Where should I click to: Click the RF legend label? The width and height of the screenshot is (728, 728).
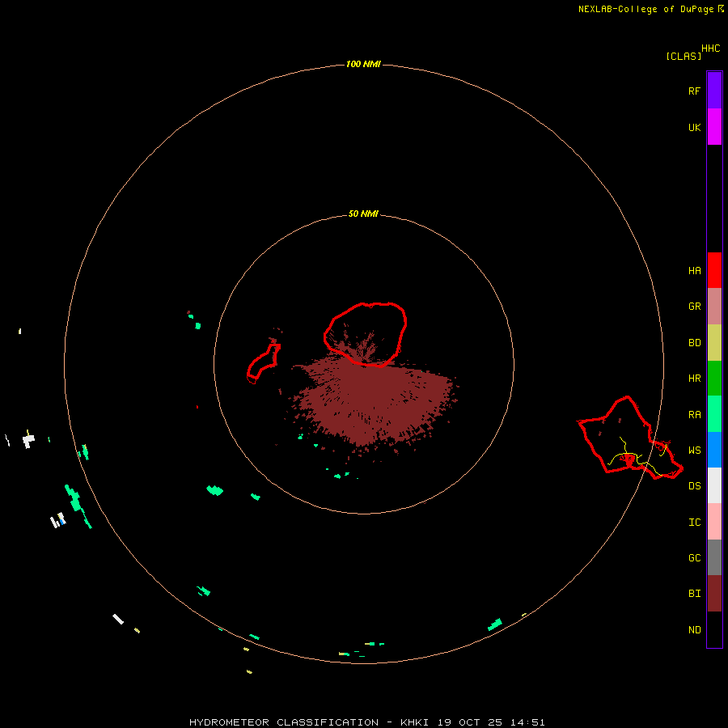click(694, 91)
